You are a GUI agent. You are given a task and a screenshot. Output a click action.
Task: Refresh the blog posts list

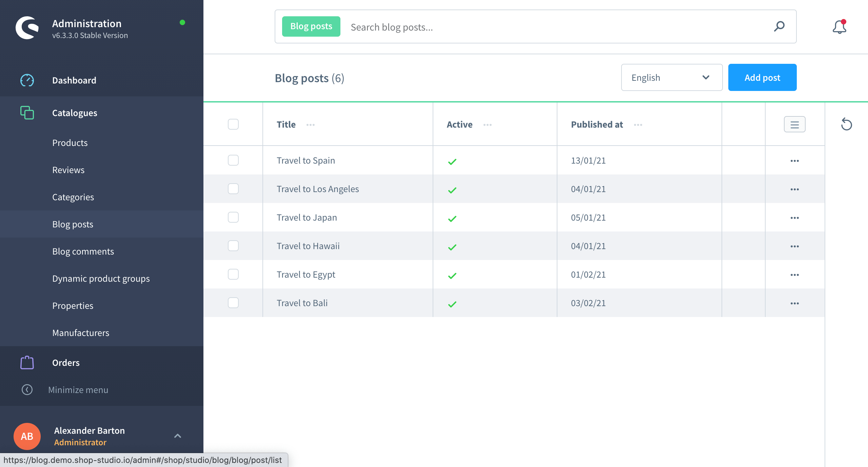coord(846,124)
